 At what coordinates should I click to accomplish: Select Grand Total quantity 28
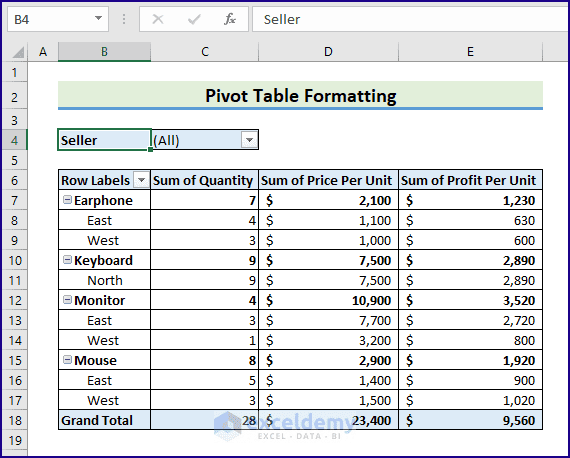pyautogui.click(x=204, y=420)
